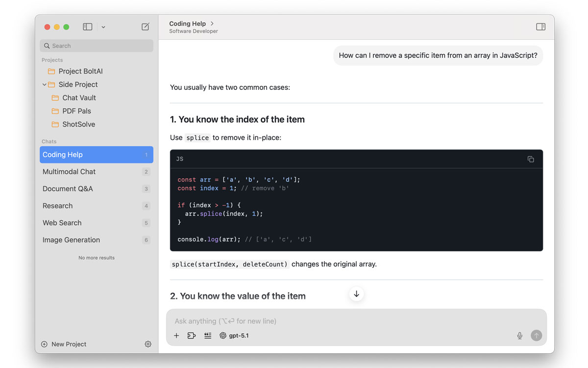Open the sidebar layout dropdown chevron
Viewport: 588px width, 368px height.
(103, 27)
